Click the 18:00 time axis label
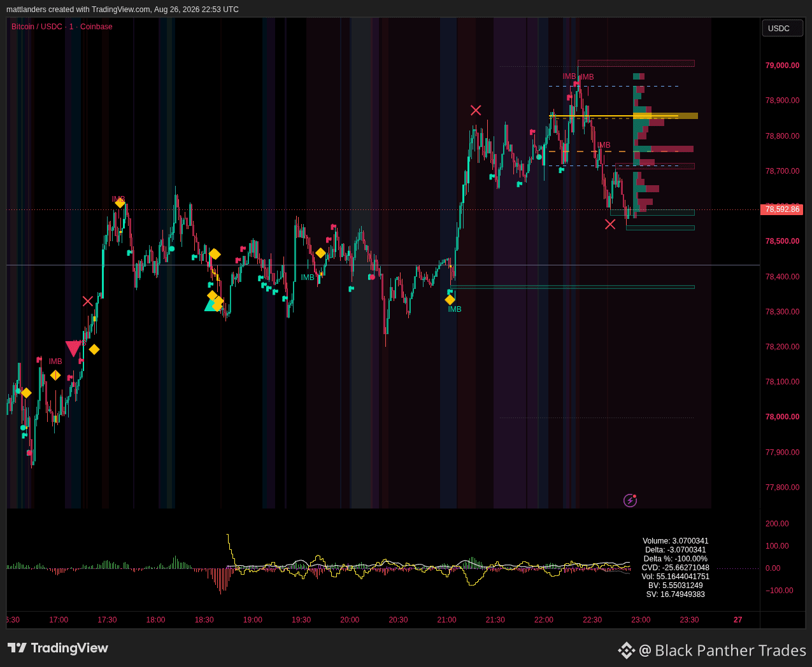Screen dimensions: 812x667 155,620
